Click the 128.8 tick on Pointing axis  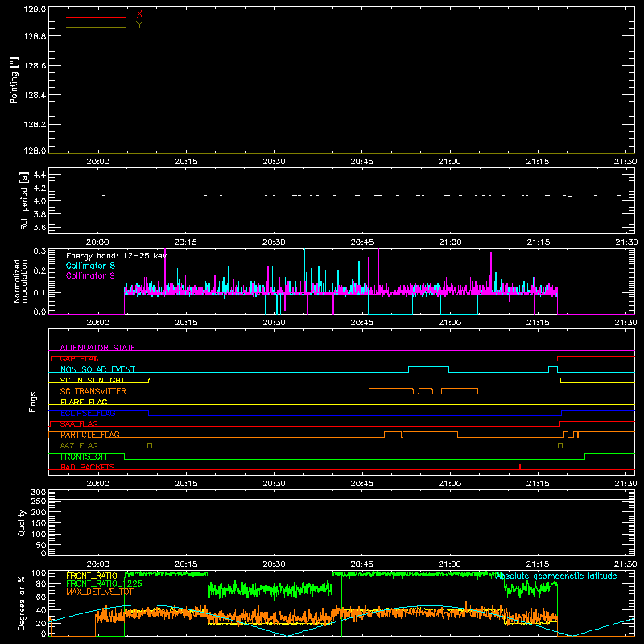click(35, 36)
